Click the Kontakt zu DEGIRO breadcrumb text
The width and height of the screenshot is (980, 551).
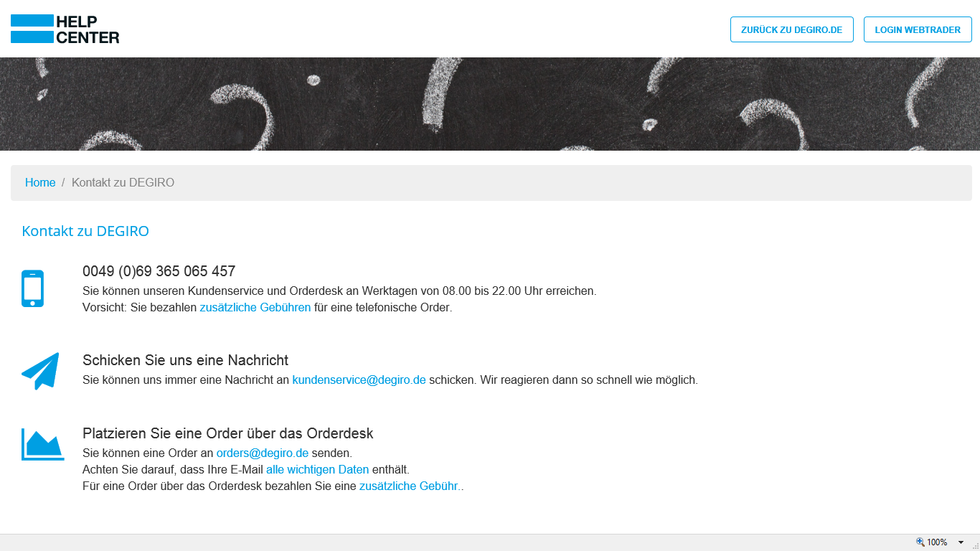(123, 183)
